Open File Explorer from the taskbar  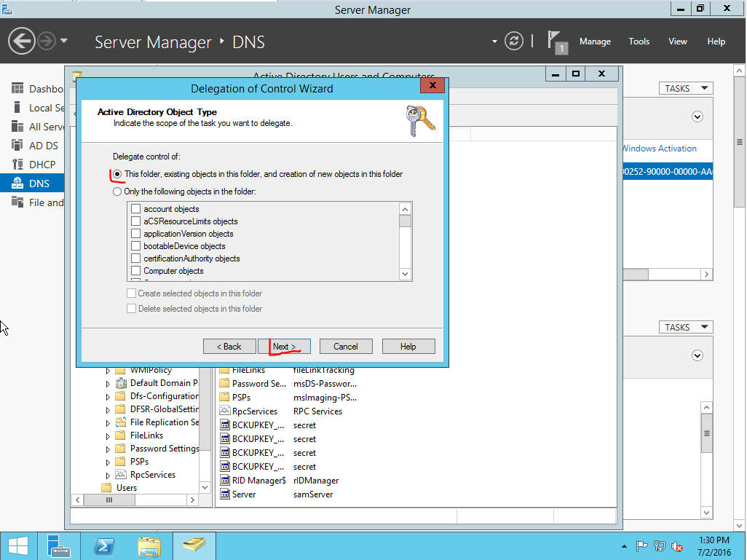pos(149,546)
